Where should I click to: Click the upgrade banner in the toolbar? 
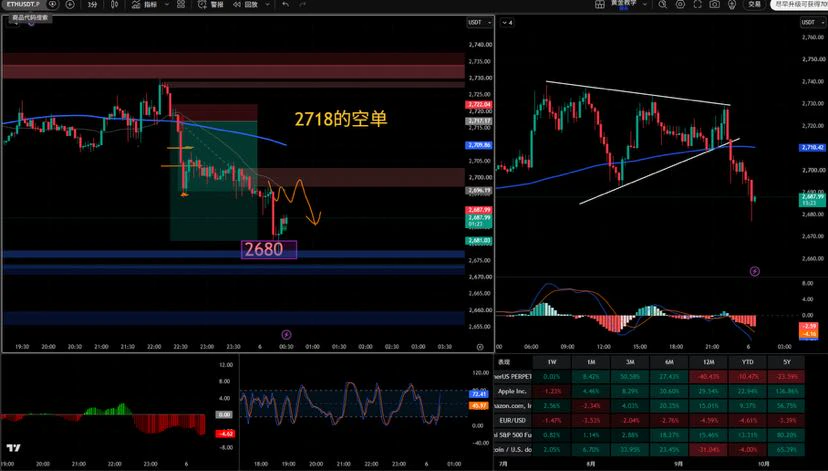(799, 4)
